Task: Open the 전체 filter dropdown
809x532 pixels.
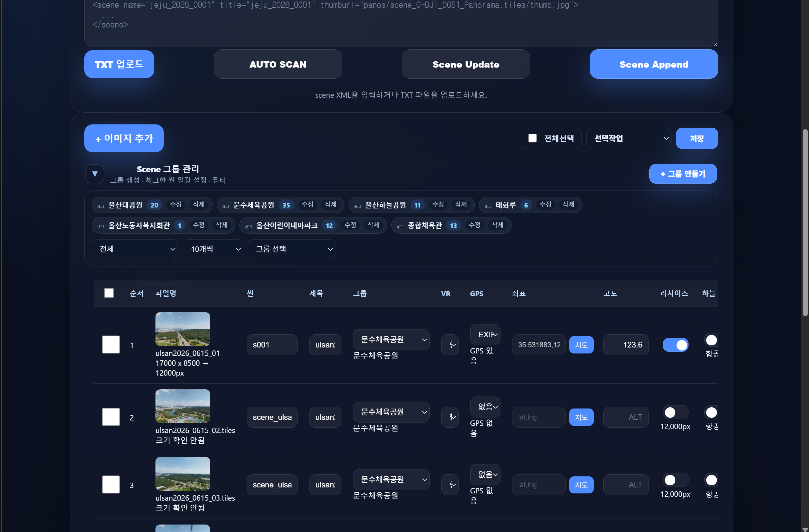Action: click(135, 249)
